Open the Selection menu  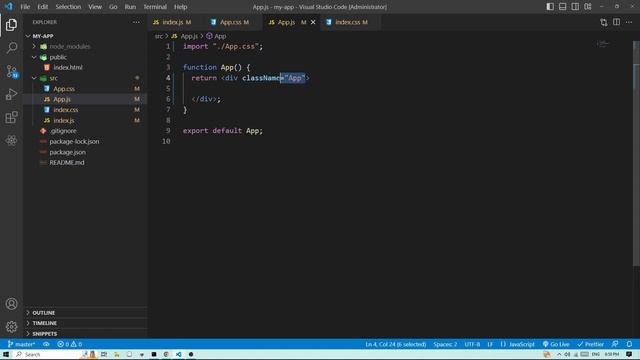(68, 7)
